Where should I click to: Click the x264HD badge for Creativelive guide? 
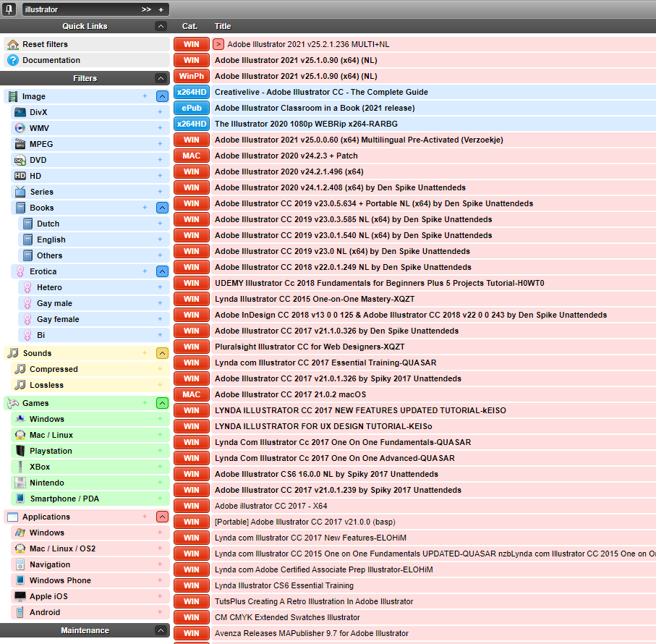191,92
